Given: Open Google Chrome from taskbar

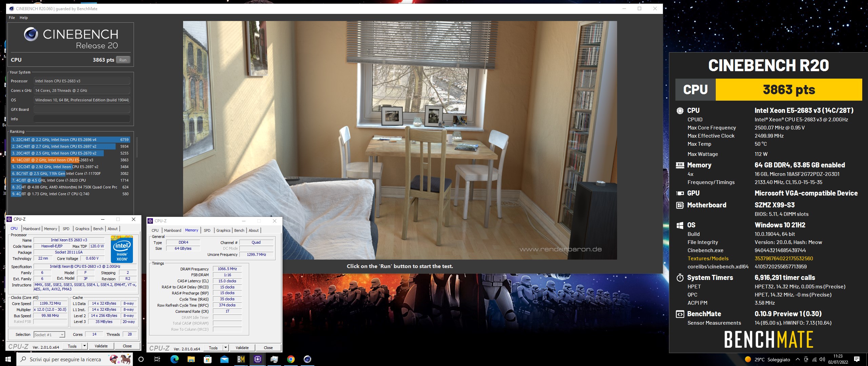Looking at the screenshot, I should (x=291, y=359).
